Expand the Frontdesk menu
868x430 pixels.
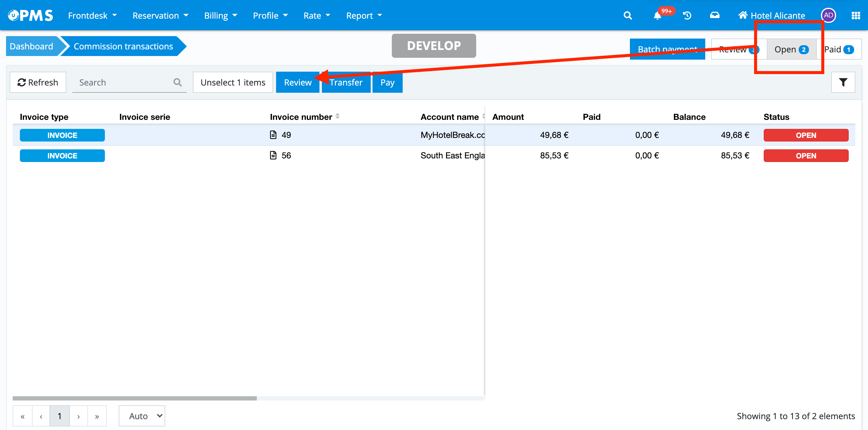point(92,15)
